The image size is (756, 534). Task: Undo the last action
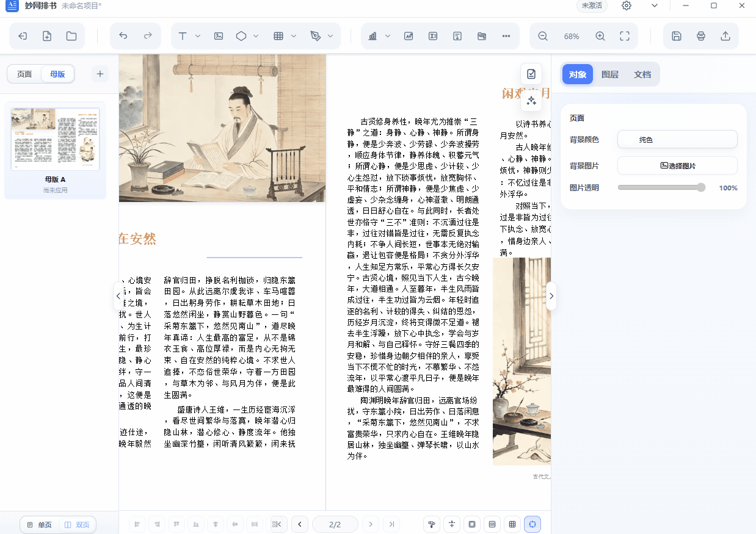pyautogui.click(x=123, y=36)
